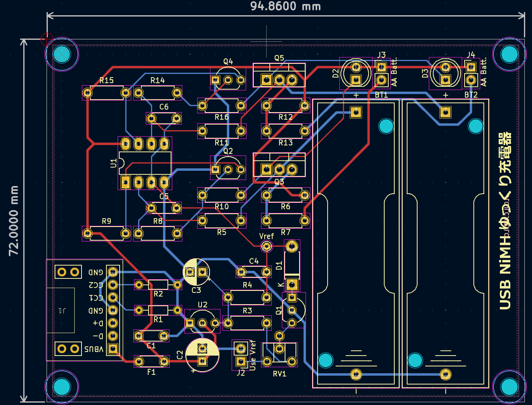Click the Q5 transistor label
Image resolution: width=532 pixels, height=405 pixels.
click(x=279, y=58)
